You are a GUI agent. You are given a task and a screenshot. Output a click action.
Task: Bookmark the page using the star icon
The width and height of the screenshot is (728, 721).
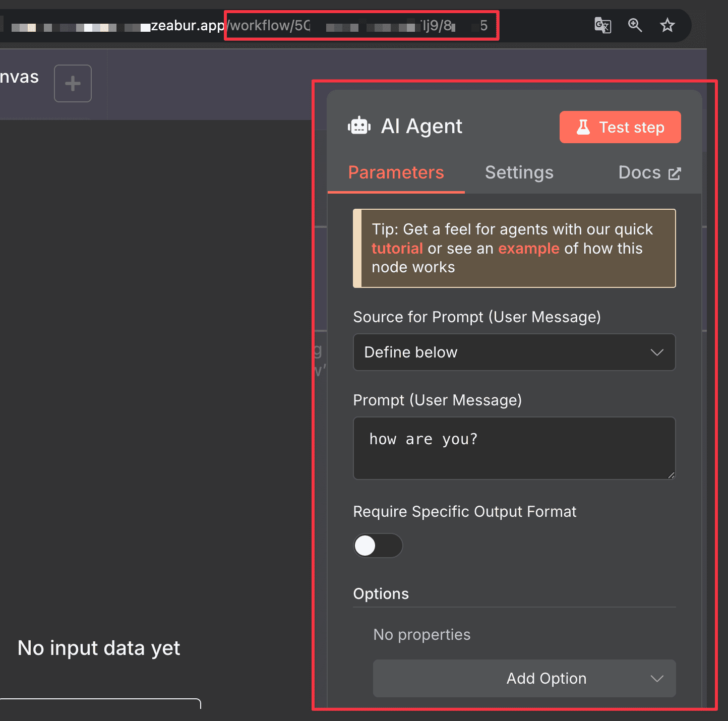668,25
